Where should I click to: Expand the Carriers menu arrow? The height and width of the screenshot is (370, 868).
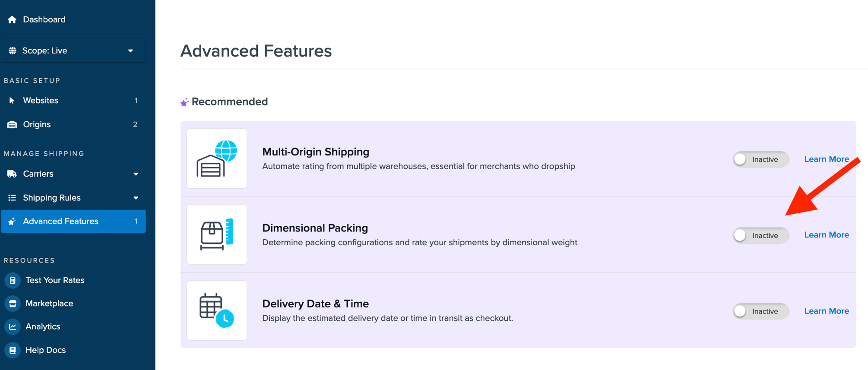coord(136,174)
